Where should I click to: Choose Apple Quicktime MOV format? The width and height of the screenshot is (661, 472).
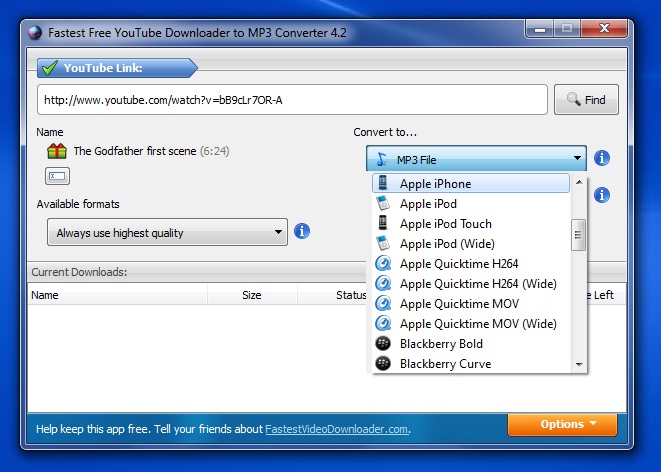coord(471,303)
